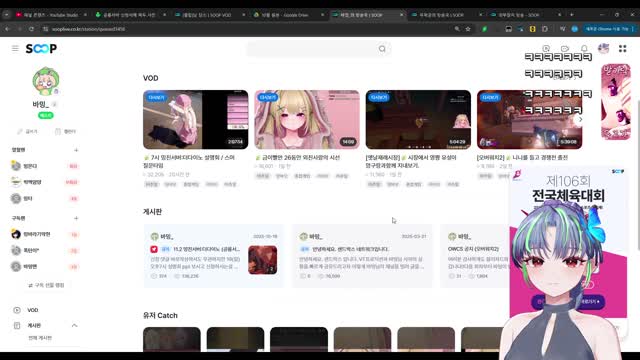Screen dimensions: 640x360
Task: Switch to the YouTube Studio tab
Action: 51,15
